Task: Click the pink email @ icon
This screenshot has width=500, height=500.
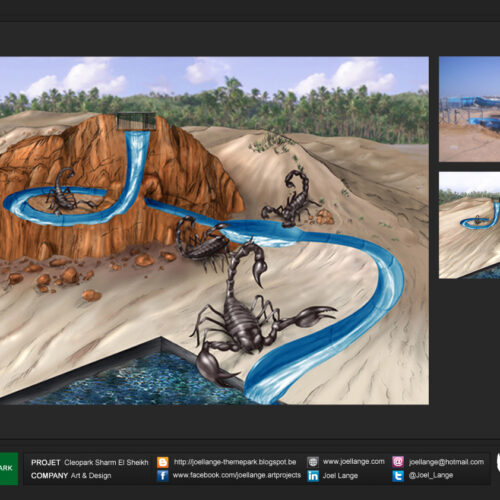Action: 398,462
